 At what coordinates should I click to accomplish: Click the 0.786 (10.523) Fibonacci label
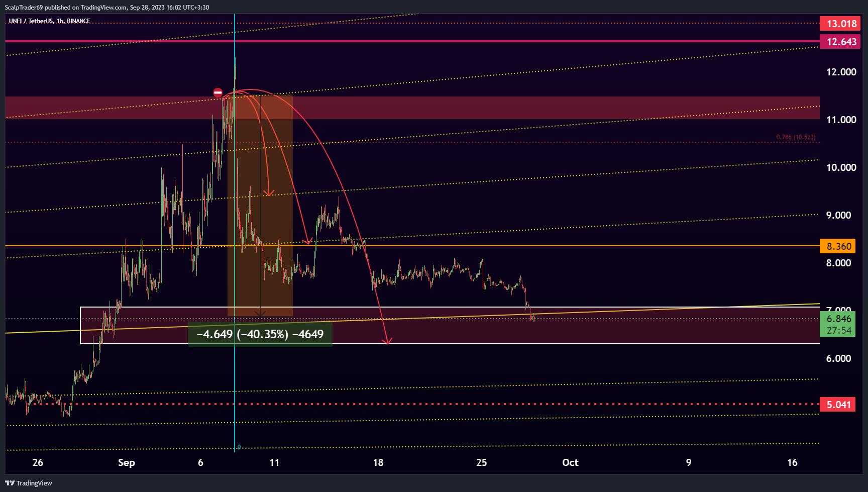click(796, 137)
